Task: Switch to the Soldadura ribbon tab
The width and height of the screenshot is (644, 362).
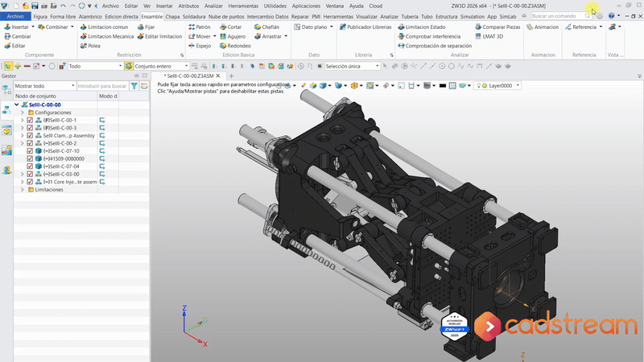Action: [x=194, y=16]
